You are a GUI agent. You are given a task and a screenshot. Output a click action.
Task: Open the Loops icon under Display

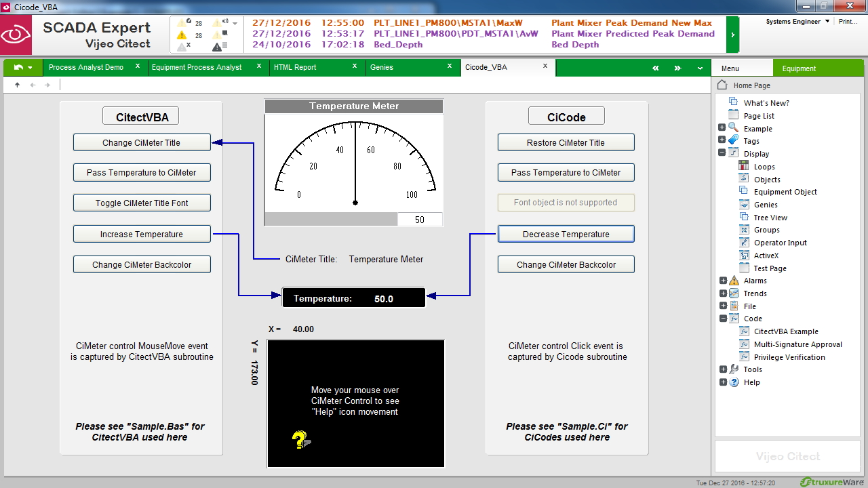pos(743,166)
